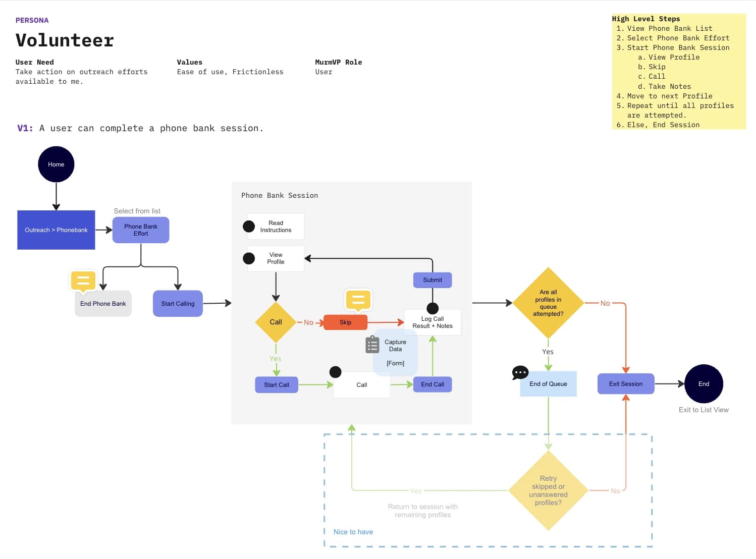The image size is (756, 559).
Task: Click the End Phone Bank box
Action: pos(103,303)
